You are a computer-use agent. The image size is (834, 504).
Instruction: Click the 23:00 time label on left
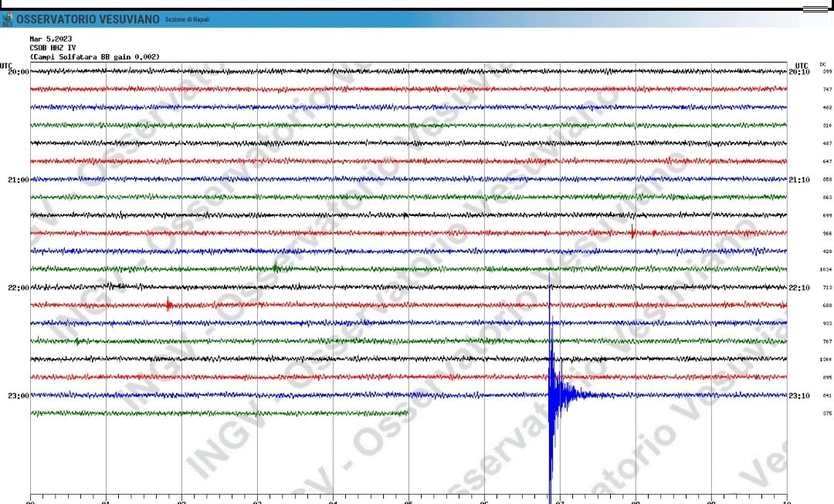(19, 395)
